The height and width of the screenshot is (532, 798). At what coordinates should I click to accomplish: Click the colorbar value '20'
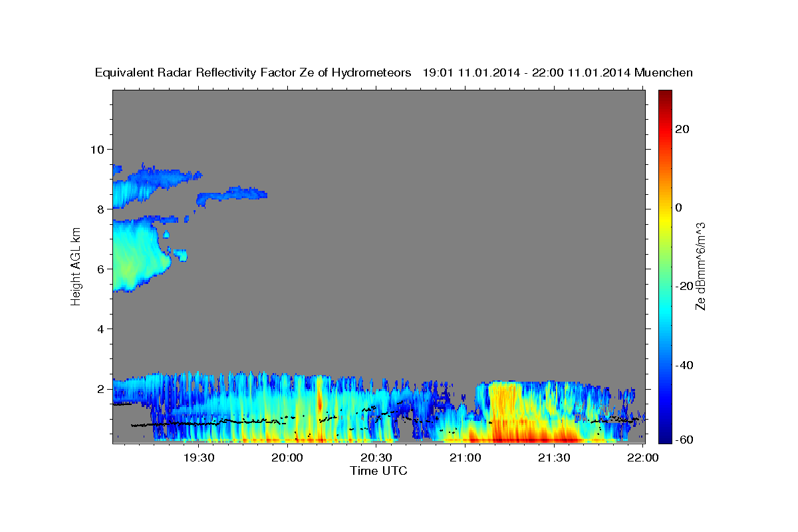[x=682, y=129]
